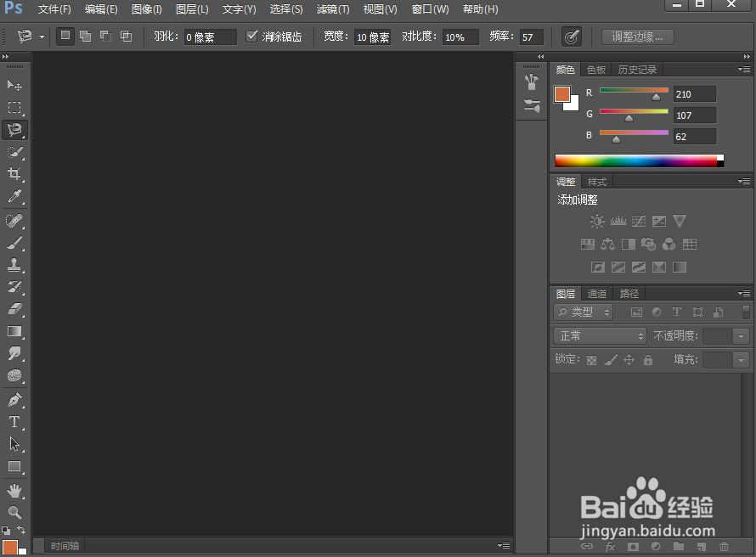This screenshot has width=756, height=557.
Task: Select the Hand tool
Action: point(14,491)
